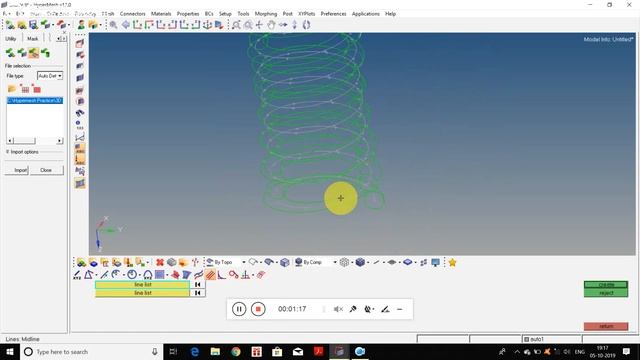640x360 pixels.
Task: Click the green create button
Action: 606,284
